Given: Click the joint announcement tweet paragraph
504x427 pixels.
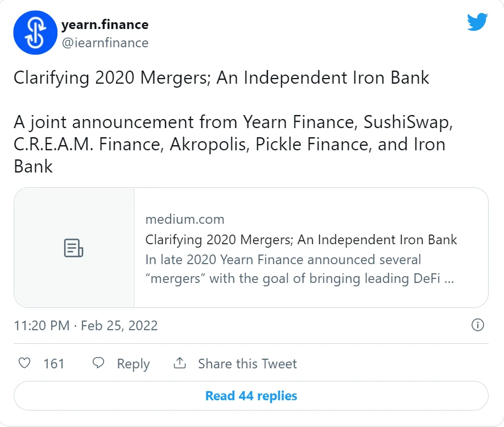Looking at the screenshot, I should 233,144.
